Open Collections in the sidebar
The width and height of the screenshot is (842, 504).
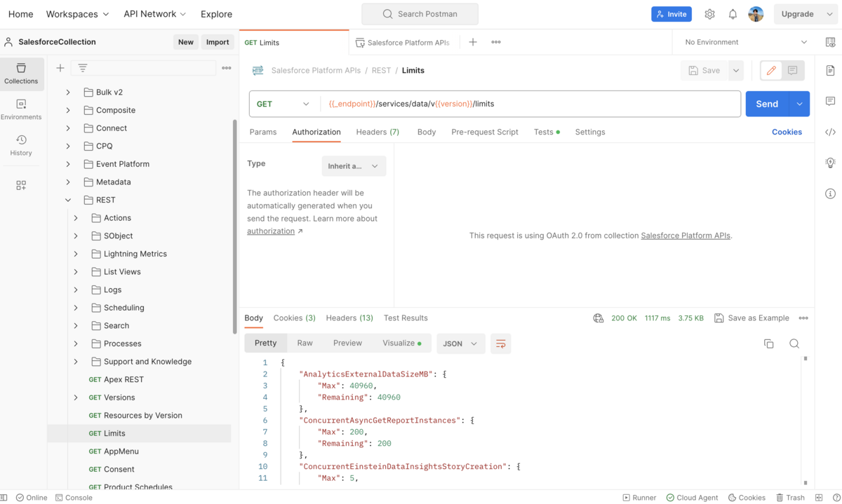coord(21,74)
